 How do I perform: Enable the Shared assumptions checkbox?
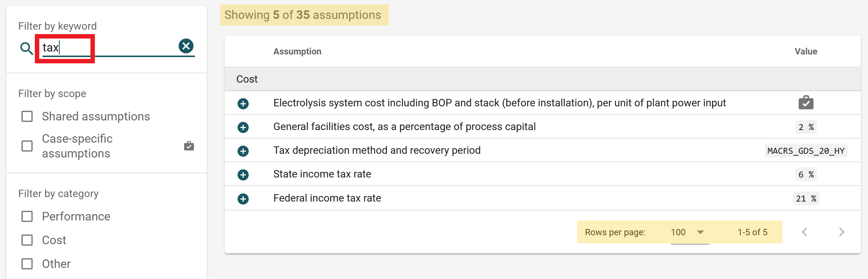27,116
